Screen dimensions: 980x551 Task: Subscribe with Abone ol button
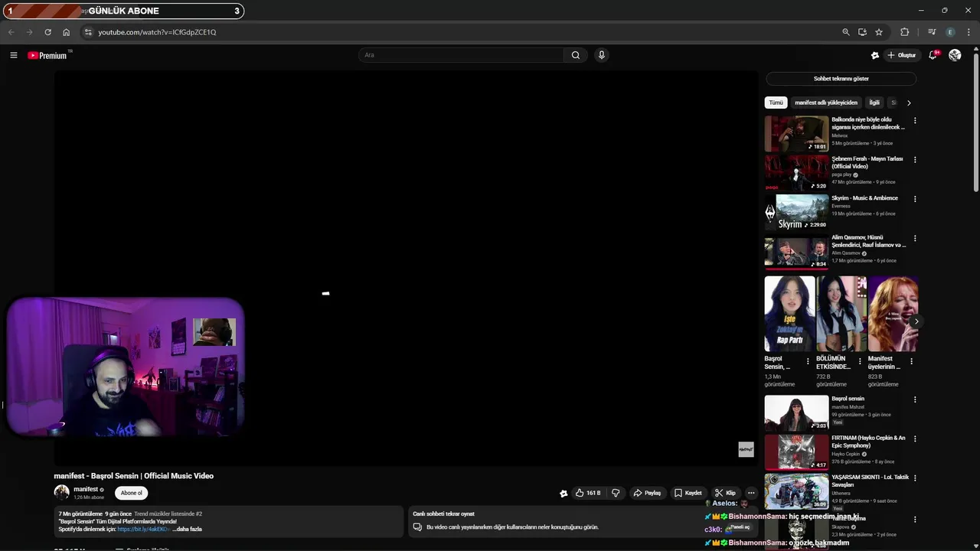tap(131, 493)
